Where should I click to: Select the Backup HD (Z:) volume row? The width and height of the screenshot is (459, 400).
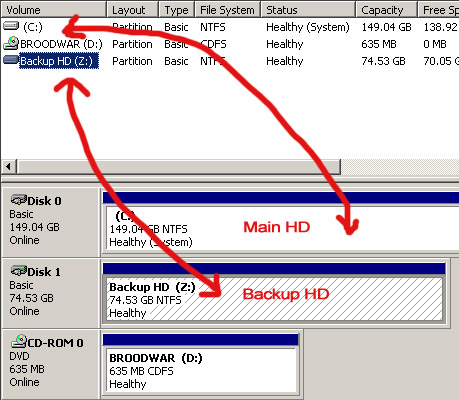coord(230,61)
